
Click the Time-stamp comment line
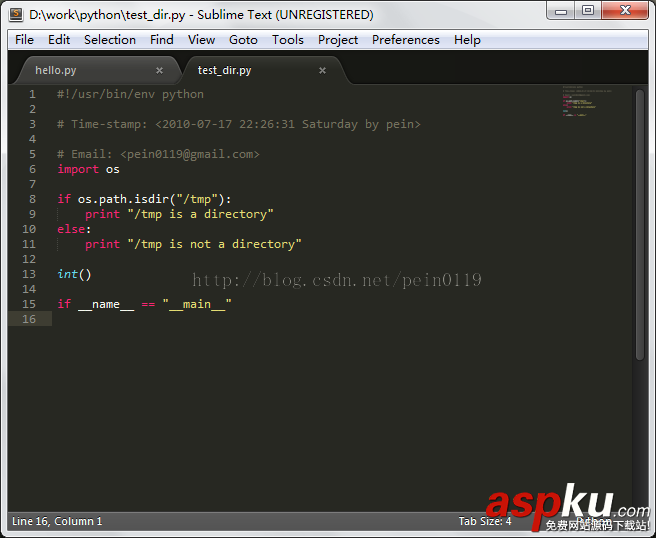tap(239, 124)
